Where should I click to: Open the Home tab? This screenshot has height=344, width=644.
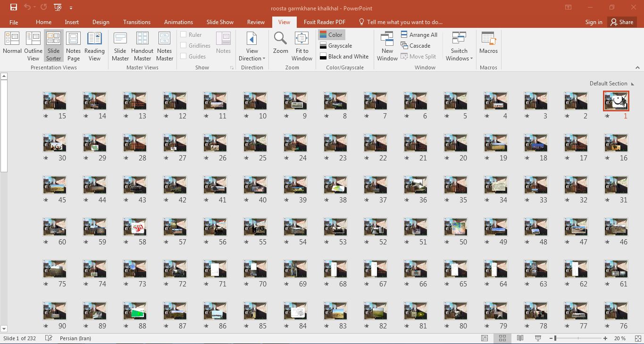43,22
